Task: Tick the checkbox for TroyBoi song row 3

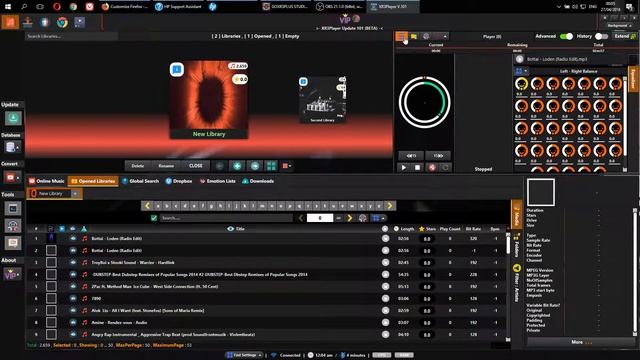Action: click(51, 262)
